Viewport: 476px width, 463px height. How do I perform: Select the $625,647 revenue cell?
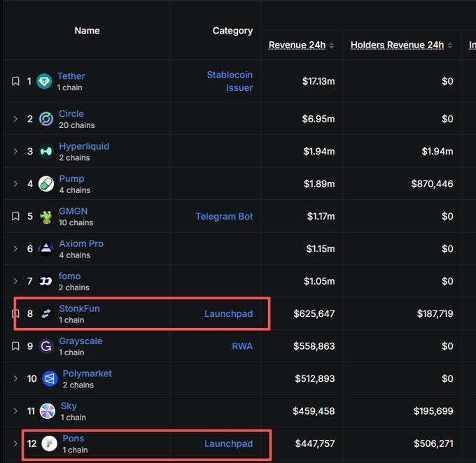coord(314,314)
